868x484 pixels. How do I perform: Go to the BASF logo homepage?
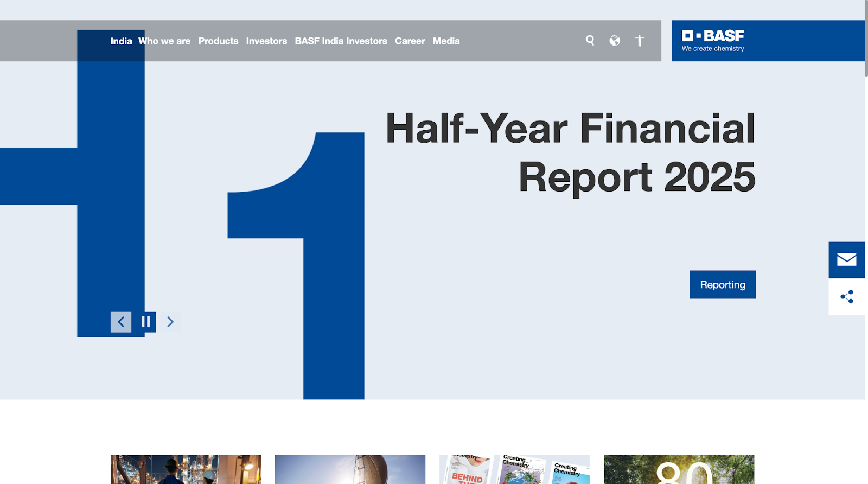713,41
